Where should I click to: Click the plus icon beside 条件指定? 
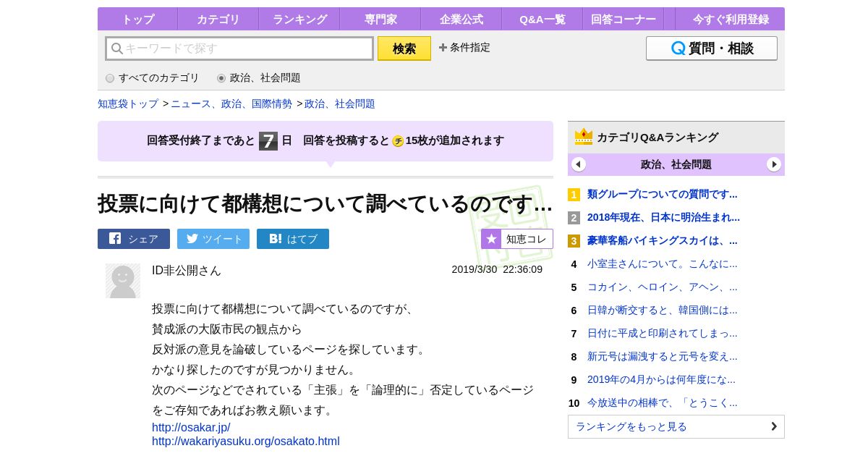pyautogui.click(x=443, y=48)
